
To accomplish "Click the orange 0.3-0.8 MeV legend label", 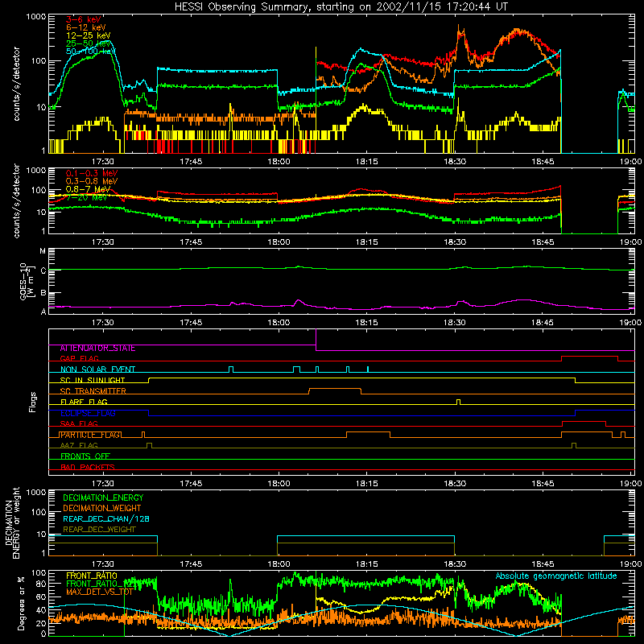I will [x=92, y=181].
